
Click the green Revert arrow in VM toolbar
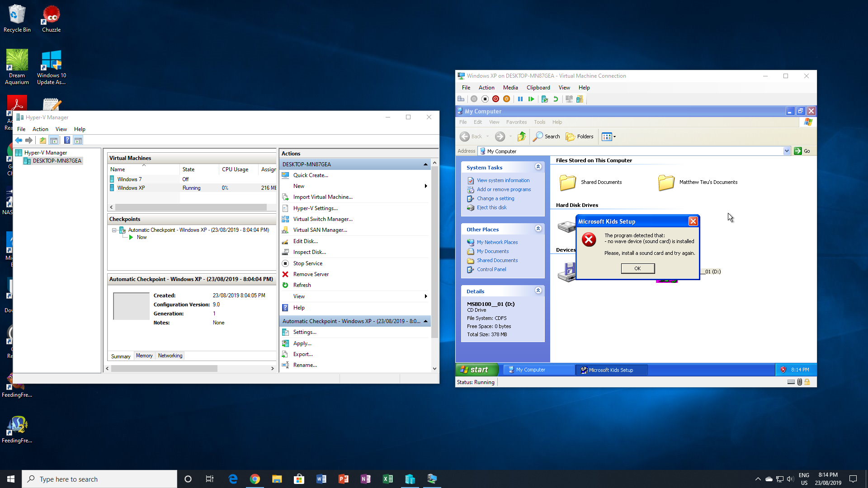[556, 99]
